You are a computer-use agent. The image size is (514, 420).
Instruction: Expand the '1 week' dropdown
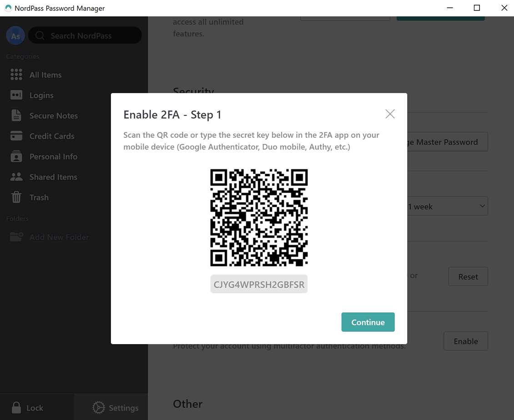point(448,206)
